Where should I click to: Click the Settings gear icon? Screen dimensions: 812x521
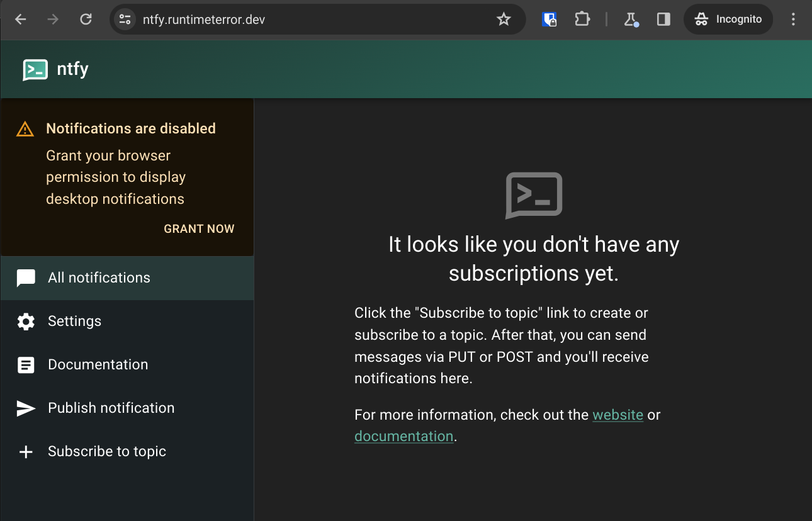(x=26, y=322)
